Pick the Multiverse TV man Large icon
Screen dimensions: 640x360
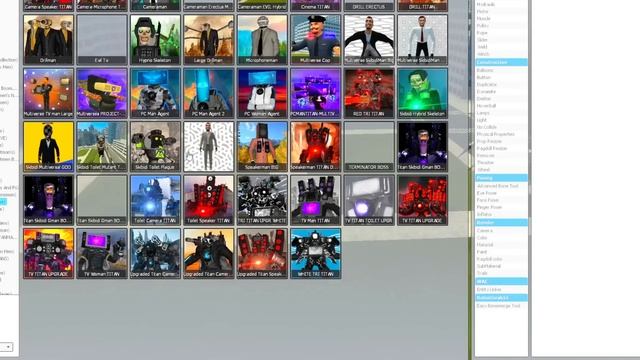click(x=49, y=93)
